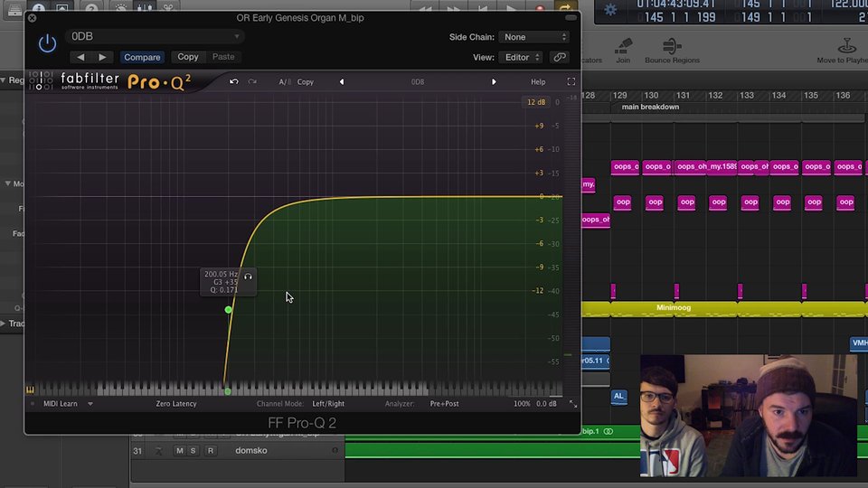Click the Pro-Q undo arrow
868x488 pixels.
(x=234, y=82)
